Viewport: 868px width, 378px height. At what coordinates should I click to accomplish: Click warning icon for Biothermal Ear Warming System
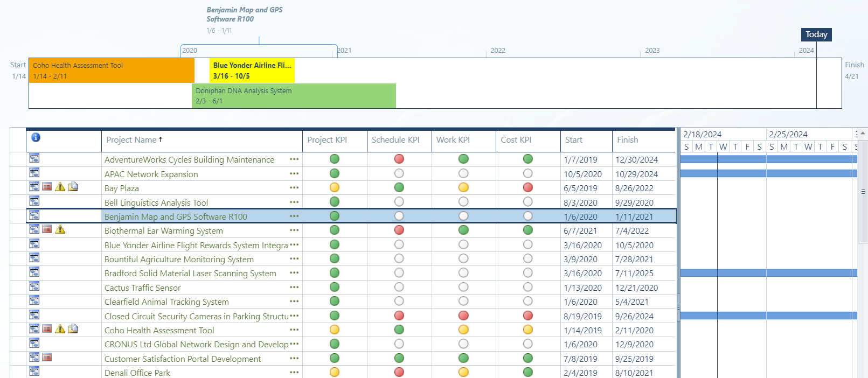(60, 229)
